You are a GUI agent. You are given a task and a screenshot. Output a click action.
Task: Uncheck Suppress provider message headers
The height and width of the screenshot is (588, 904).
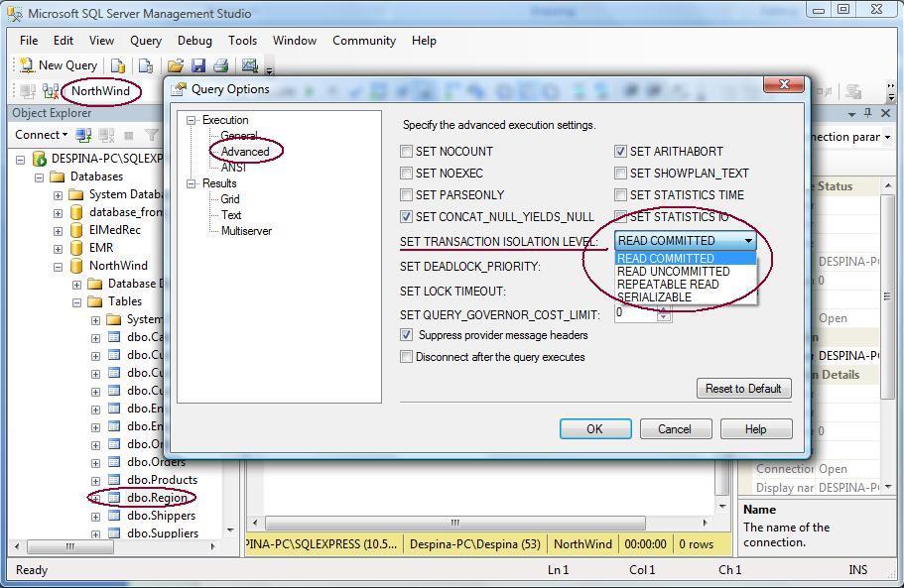pos(407,335)
